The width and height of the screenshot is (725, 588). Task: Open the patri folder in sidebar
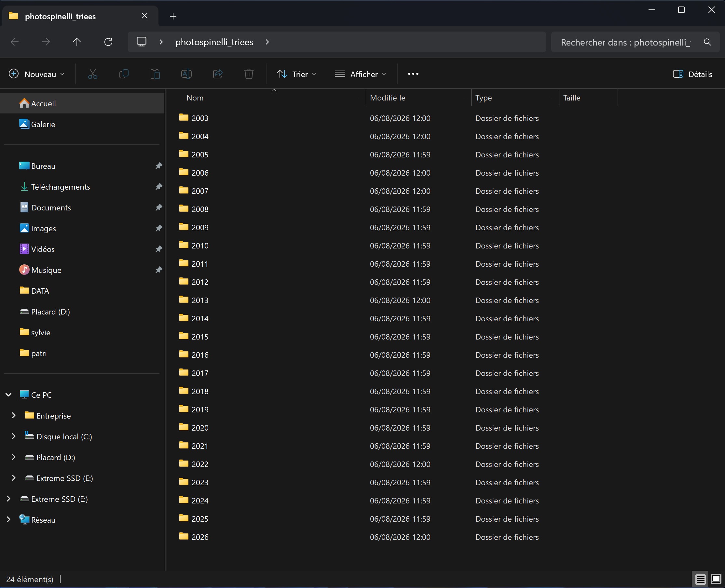(82, 353)
